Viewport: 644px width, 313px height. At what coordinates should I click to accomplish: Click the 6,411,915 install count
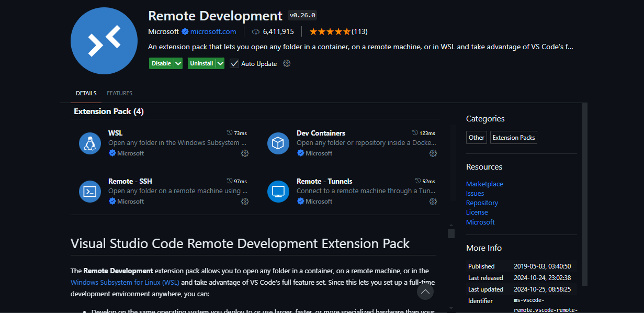(x=278, y=31)
